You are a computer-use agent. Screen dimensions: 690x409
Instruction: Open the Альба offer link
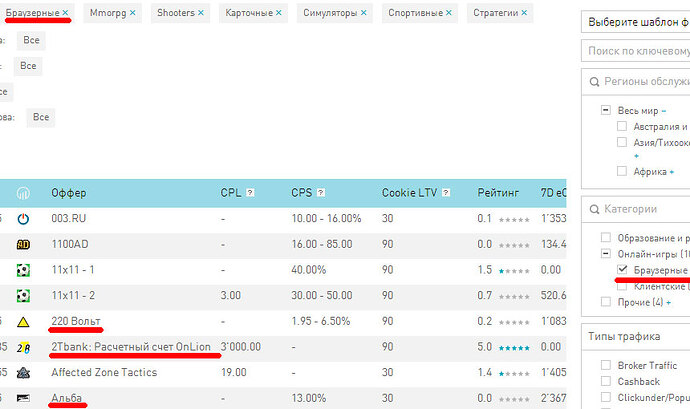(x=66, y=398)
